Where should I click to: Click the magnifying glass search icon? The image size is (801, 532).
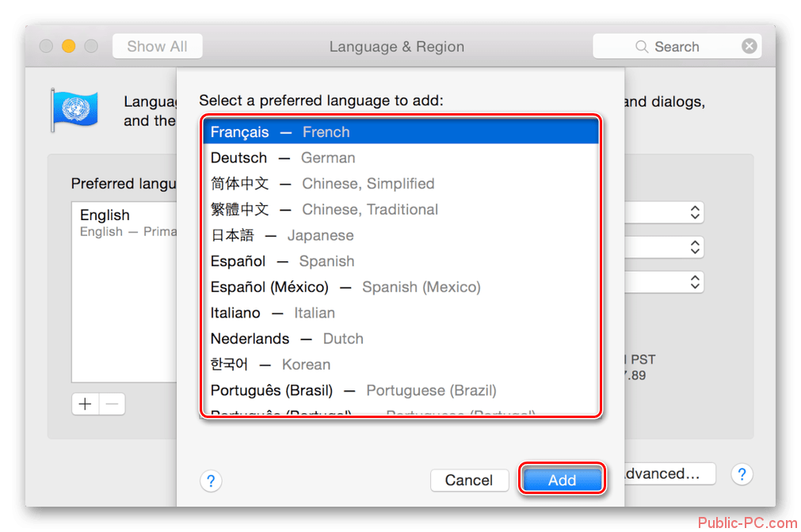coord(642,47)
